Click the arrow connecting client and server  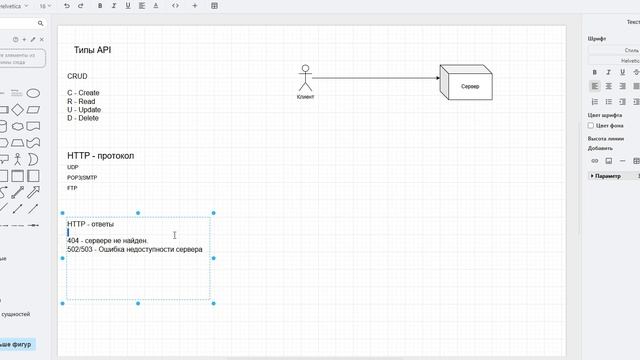(x=376, y=78)
